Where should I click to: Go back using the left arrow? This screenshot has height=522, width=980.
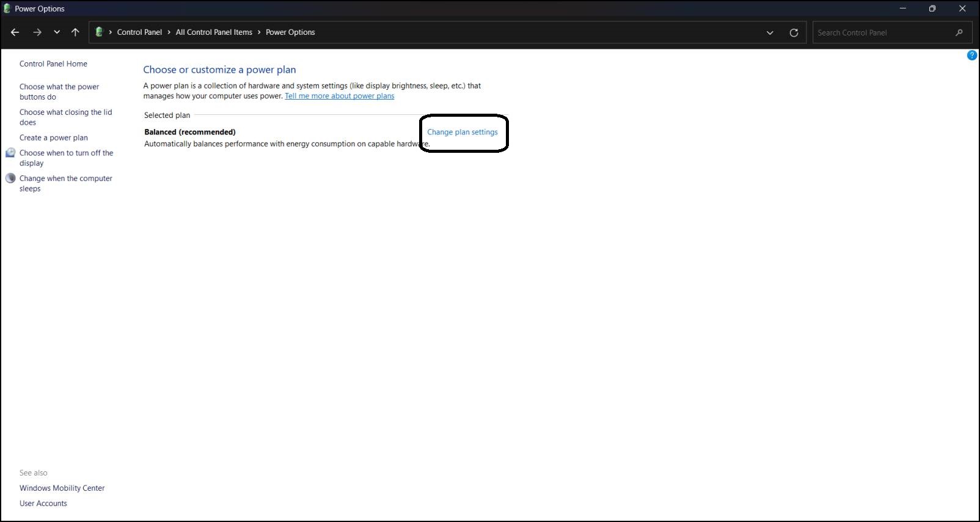click(x=15, y=32)
